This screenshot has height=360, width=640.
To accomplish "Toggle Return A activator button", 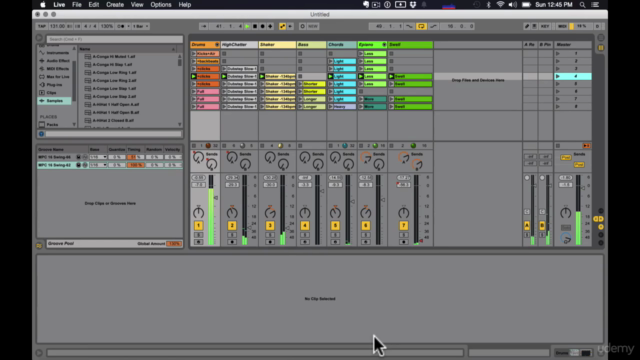I will (527, 226).
